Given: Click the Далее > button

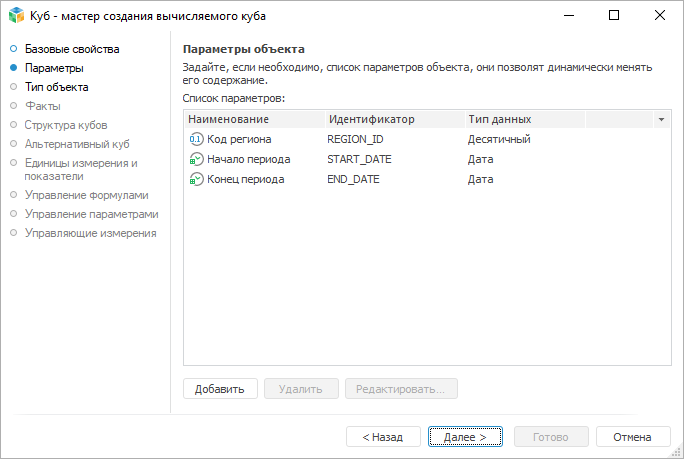Looking at the screenshot, I should pyautogui.click(x=464, y=437).
